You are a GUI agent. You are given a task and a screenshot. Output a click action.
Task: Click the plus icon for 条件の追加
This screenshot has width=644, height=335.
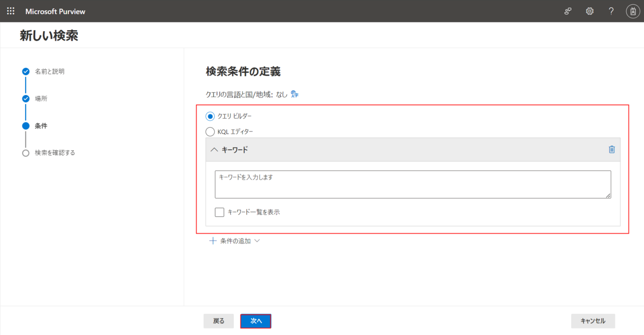(213, 241)
